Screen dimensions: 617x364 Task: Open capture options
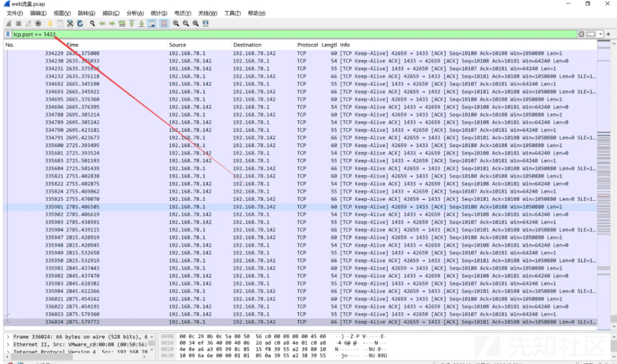[38, 23]
